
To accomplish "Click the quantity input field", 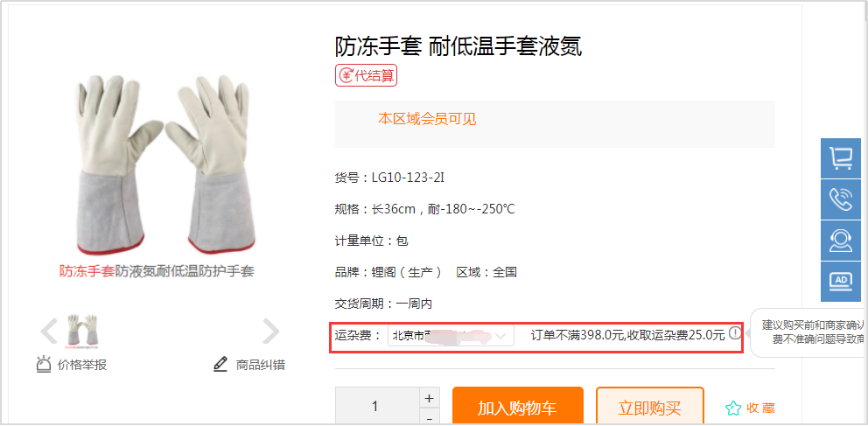I will [377, 407].
